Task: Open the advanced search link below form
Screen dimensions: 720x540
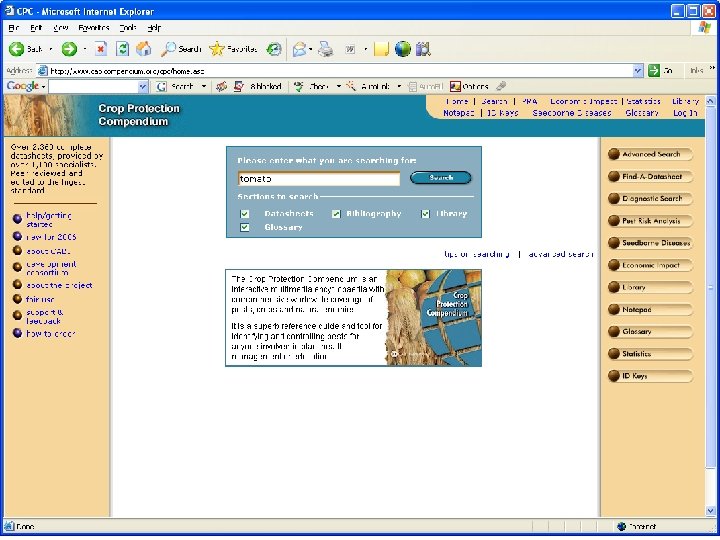Action: (560, 254)
